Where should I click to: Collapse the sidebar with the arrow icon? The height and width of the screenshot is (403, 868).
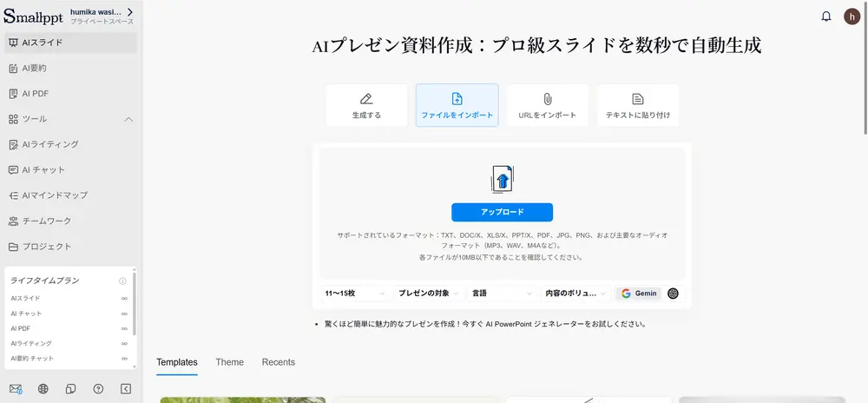click(126, 388)
